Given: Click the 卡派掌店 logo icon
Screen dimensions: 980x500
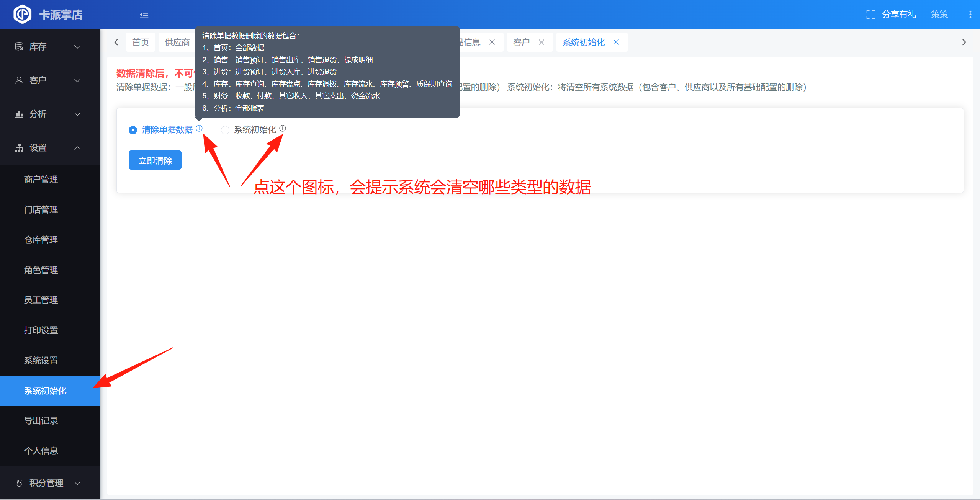Looking at the screenshot, I should click(22, 15).
